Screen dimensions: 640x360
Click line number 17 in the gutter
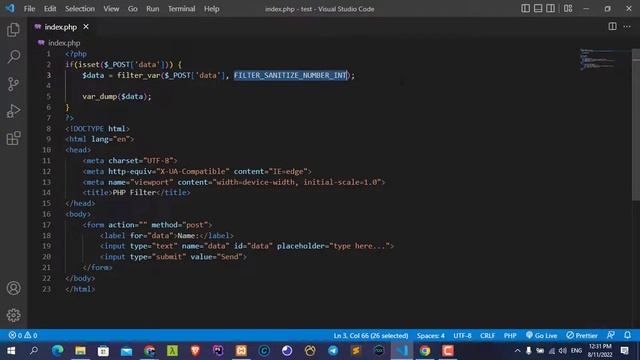point(47,224)
